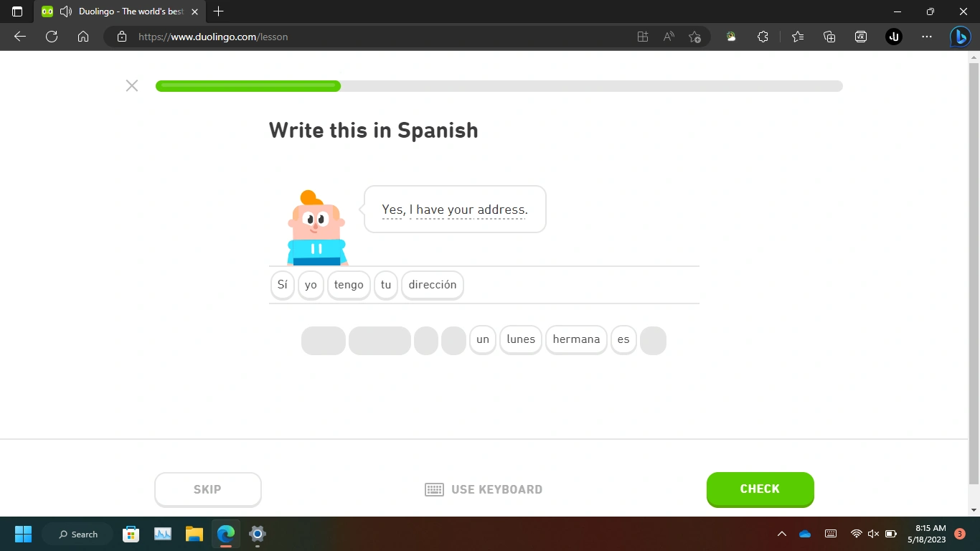The width and height of the screenshot is (980, 551).
Task: Click the split screen icon in the toolbar
Action: [642, 37]
